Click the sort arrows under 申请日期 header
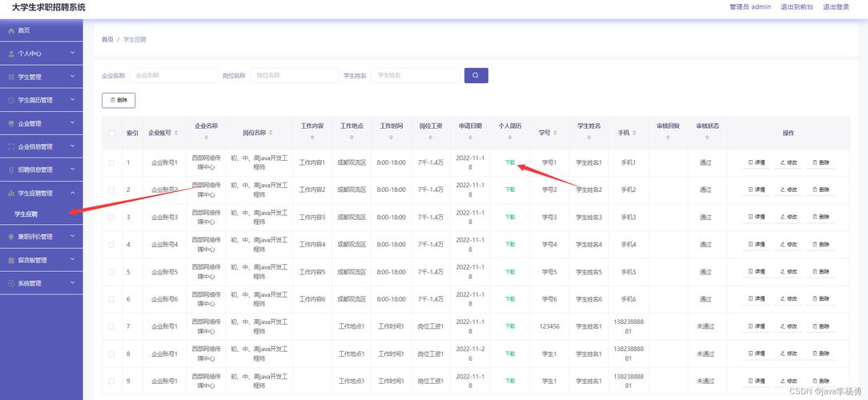The width and height of the screenshot is (868, 400). [x=470, y=138]
